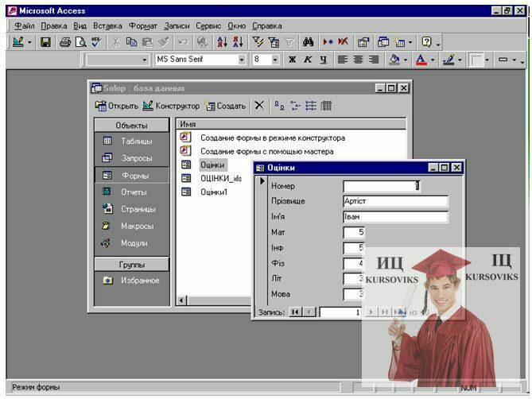532x399 pixels.
Task: Click the Print icon
Action: pos(65,42)
